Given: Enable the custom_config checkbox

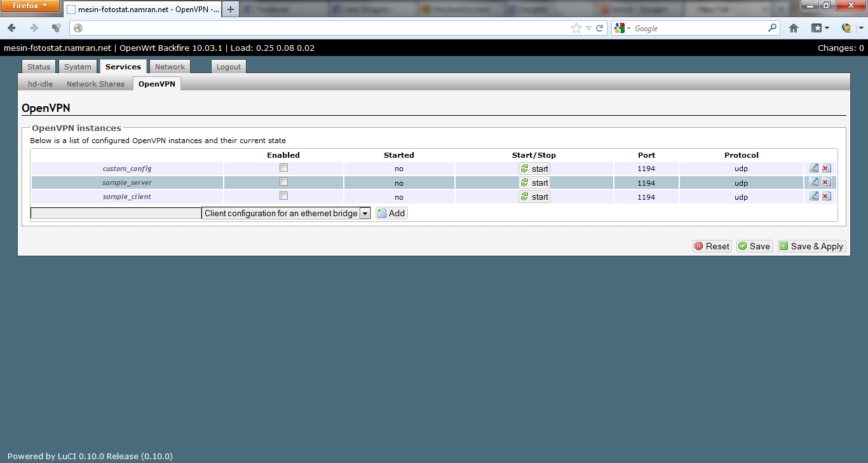Looking at the screenshot, I should (283, 168).
